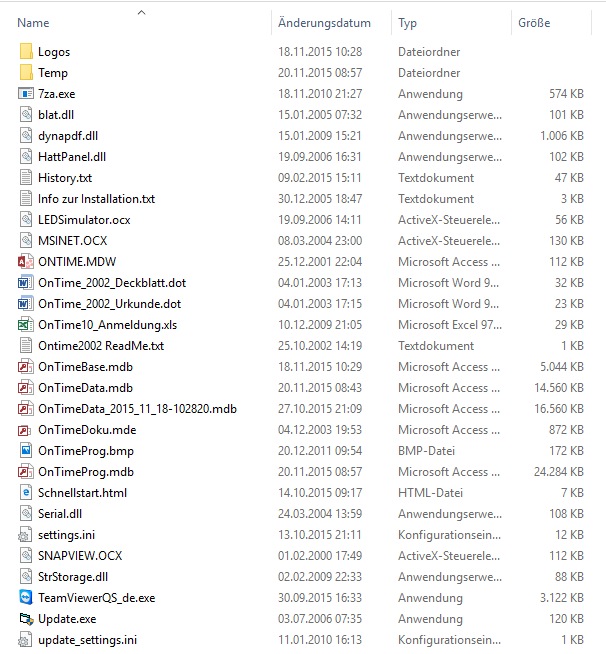Click the Temp folder icon
The width and height of the screenshot is (606, 654).
(26, 73)
